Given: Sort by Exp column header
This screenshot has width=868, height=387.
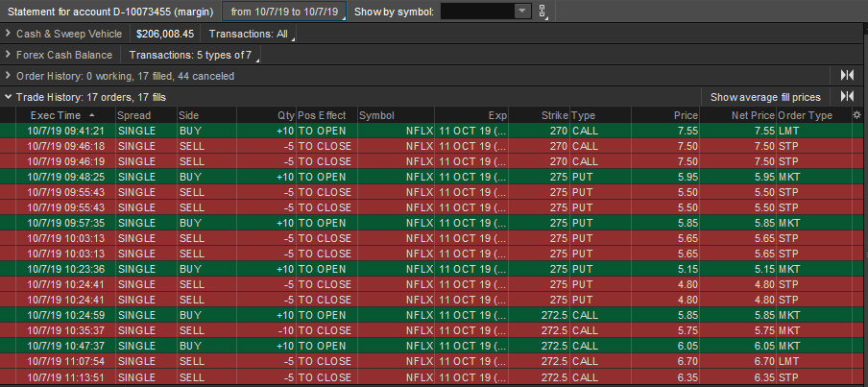Looking at the screenshot, I should [471, 115].
